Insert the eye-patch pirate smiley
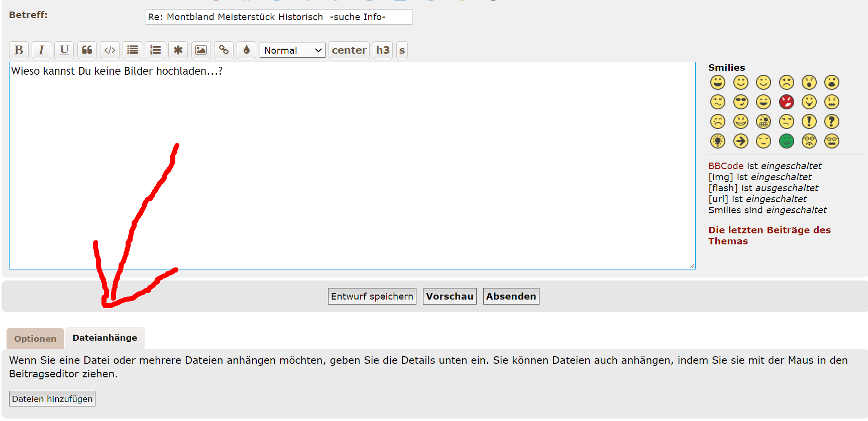Image resolution: width=868 pixels, height=421 pixels. coord(764,121)
